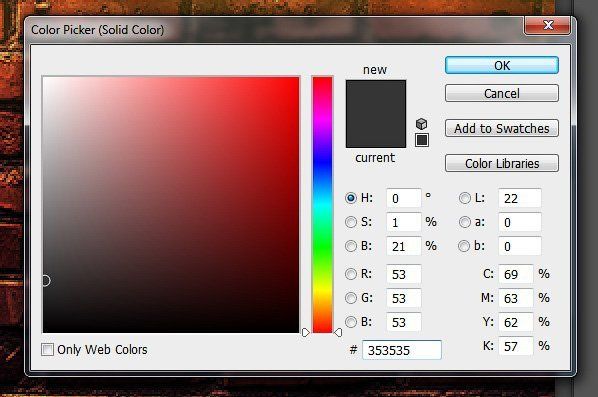Click the M magenta percent field
The height and width of the screenshot is (397, 598).
click(516, 298)
